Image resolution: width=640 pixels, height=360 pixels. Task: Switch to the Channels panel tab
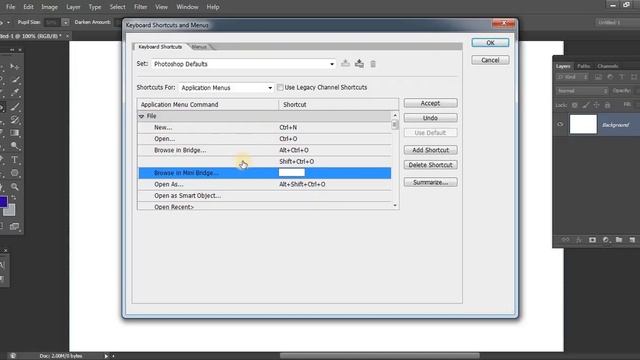pyautogui.click(x=607, y=66)
